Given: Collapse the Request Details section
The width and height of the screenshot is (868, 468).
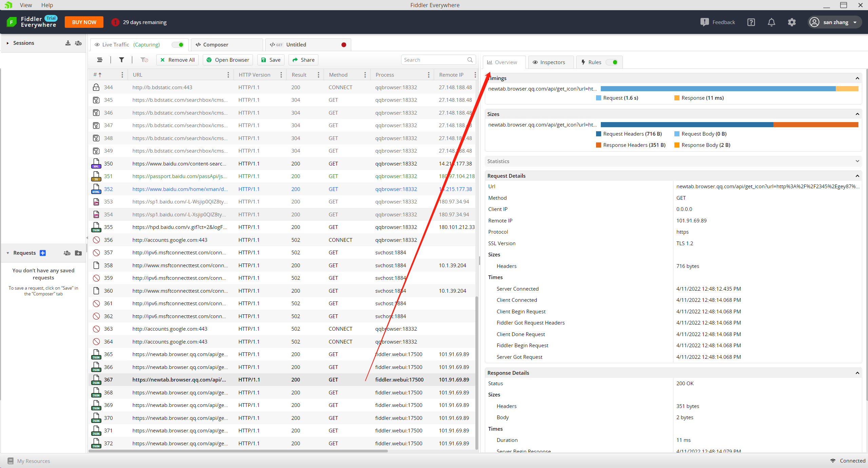Looking at the screenshot, I should tap(857, 176).
